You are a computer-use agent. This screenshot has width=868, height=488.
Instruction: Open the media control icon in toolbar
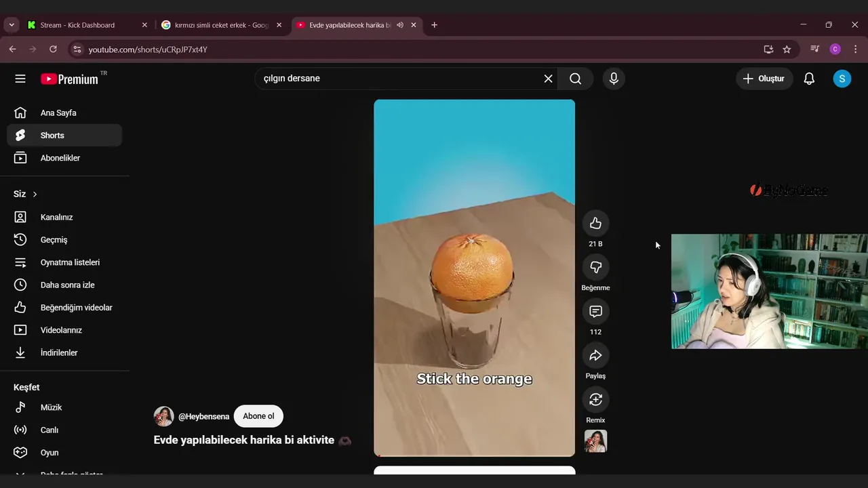pyautogui.click(x=815, y=49)
